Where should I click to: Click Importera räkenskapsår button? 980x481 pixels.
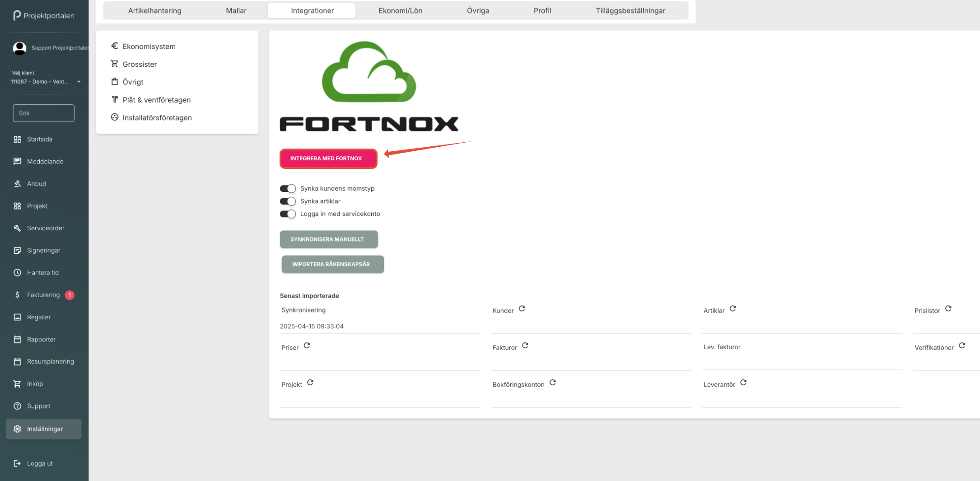pyautogui.click(x=333, y=264)
